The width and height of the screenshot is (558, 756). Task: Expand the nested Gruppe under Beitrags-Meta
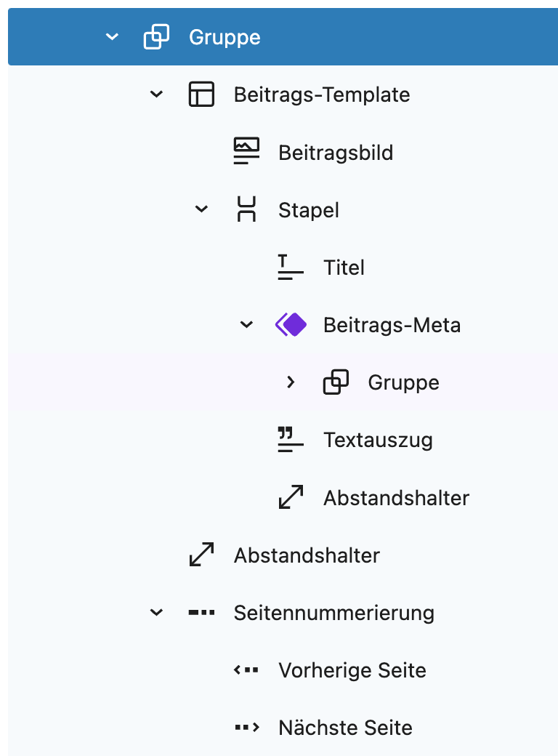291,382
